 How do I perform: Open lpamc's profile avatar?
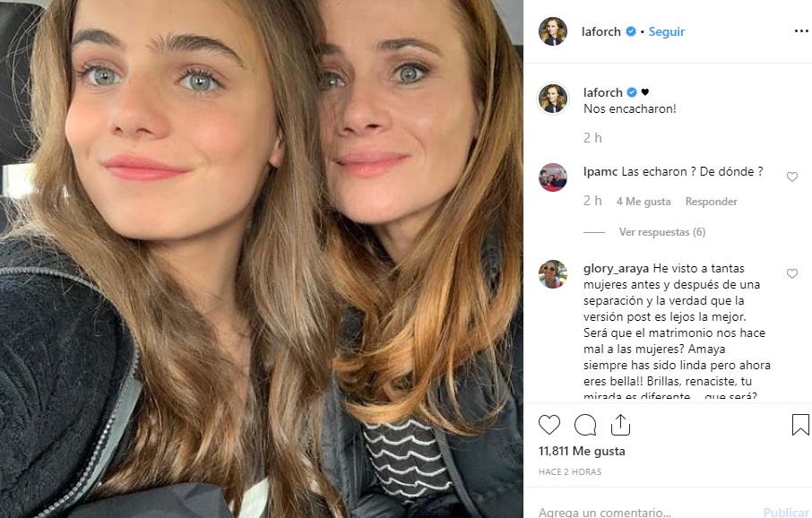[553, 177]
